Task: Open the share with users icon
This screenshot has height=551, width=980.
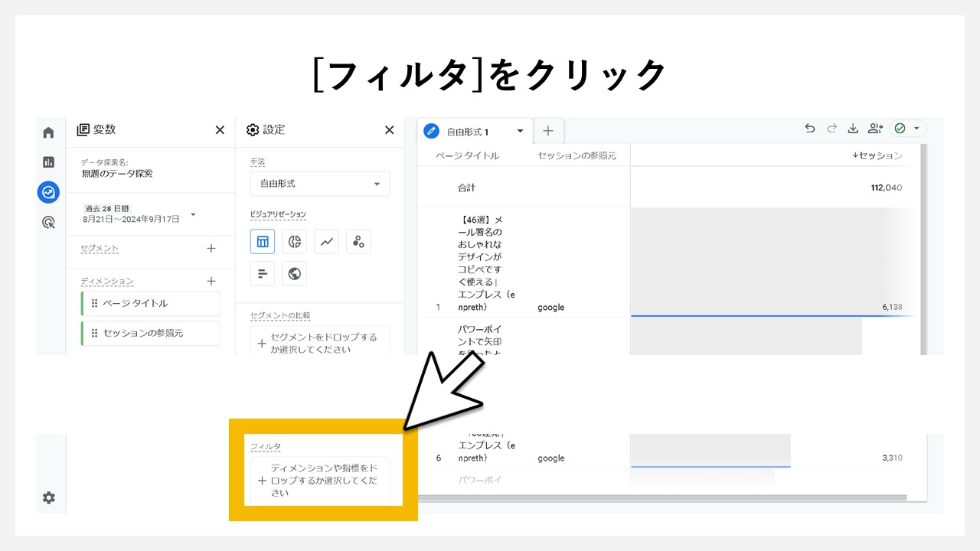Action: click(875, 129)
